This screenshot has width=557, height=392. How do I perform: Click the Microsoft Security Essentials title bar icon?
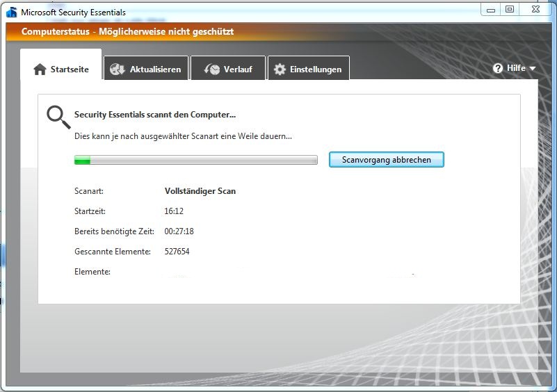pos(12,12)
